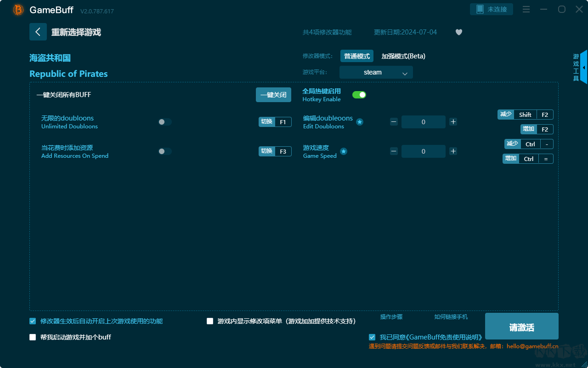Viewport: 588px width, 368px height.
Task: Check show in-game modifier menu checkbox
Action: tap(210, 321)
